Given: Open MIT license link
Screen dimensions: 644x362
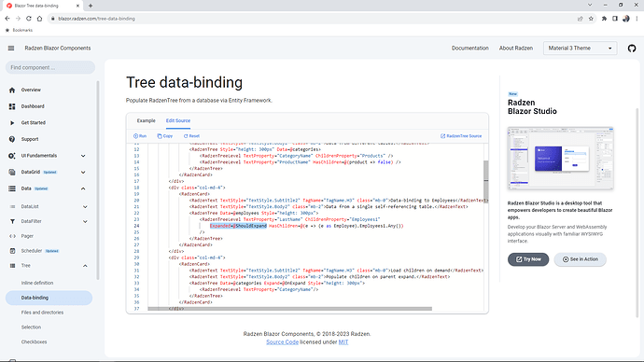Looking at the screenshot, I should pos(343,341).
